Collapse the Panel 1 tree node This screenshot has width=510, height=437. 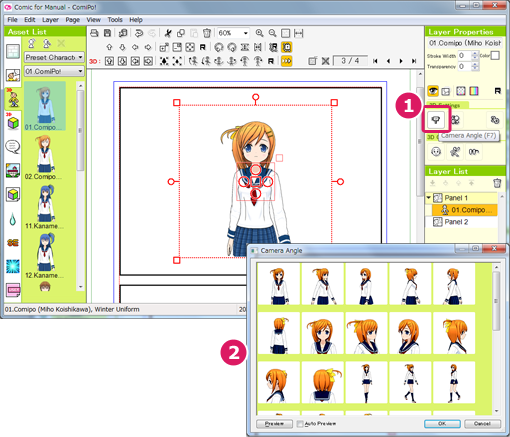coord(429,197)
